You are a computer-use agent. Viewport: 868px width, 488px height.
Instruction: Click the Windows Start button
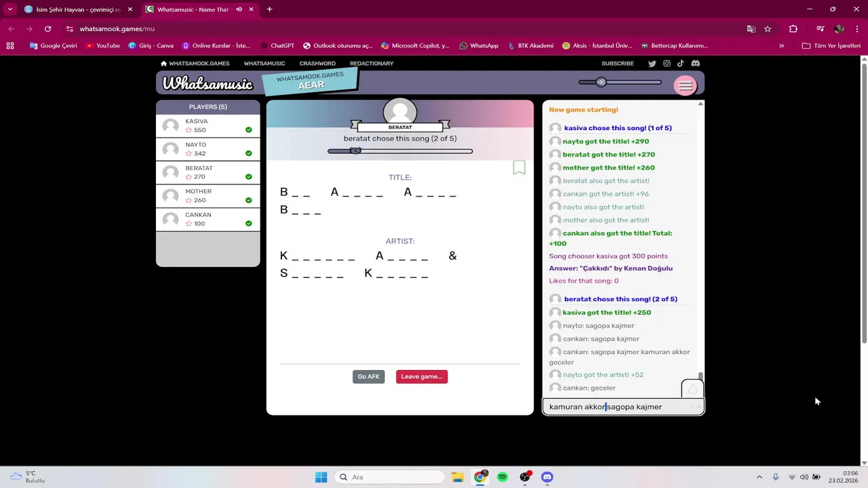pyautogui.click(x=321, y=477)
